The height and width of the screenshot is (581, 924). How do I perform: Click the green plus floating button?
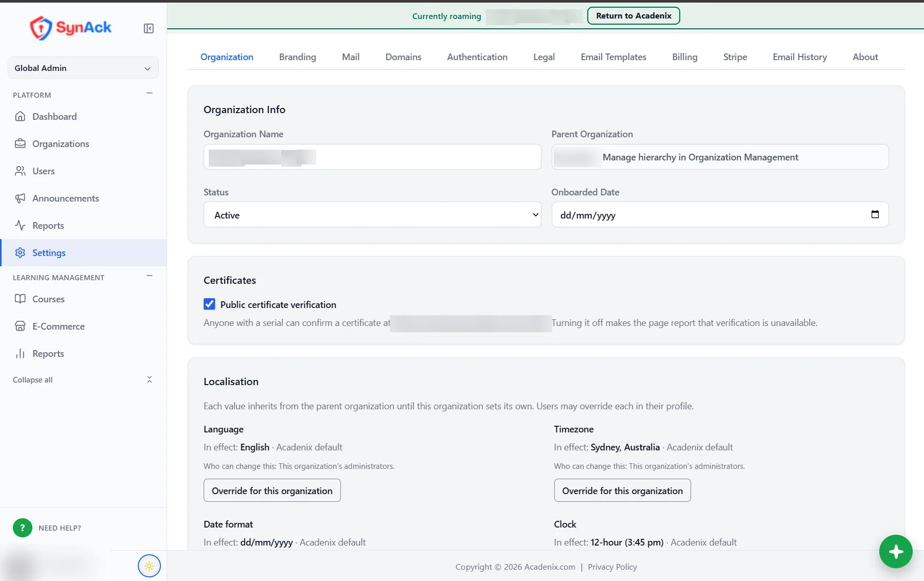(x=896, y=552)
